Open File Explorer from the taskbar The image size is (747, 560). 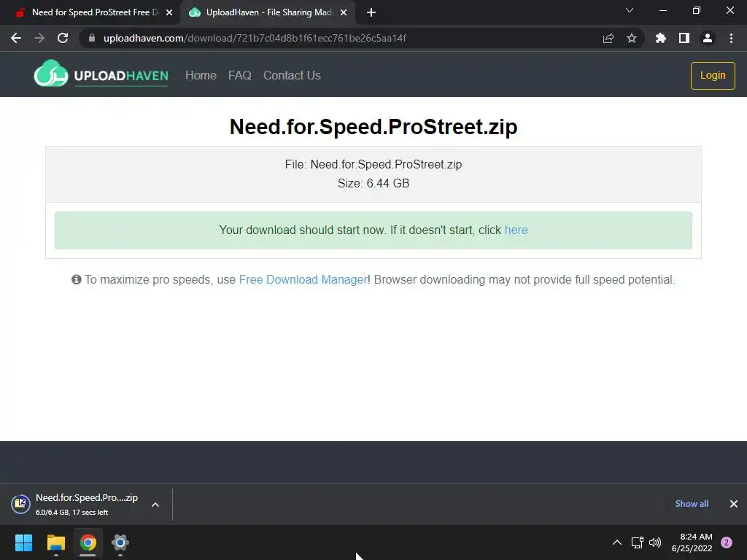point(55,542)
